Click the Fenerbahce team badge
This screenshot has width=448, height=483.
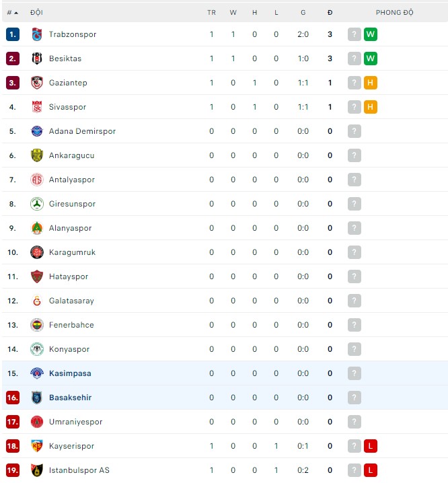[x=36, y=325]
